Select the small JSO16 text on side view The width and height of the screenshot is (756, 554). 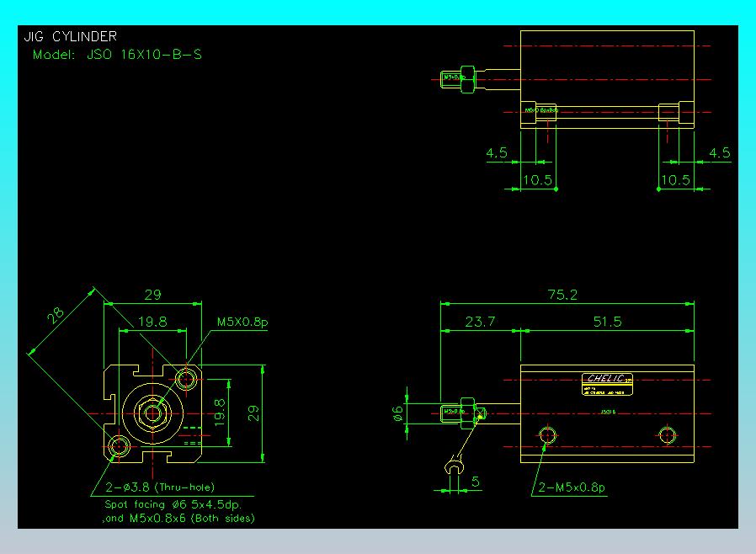(x=608, y=413)
